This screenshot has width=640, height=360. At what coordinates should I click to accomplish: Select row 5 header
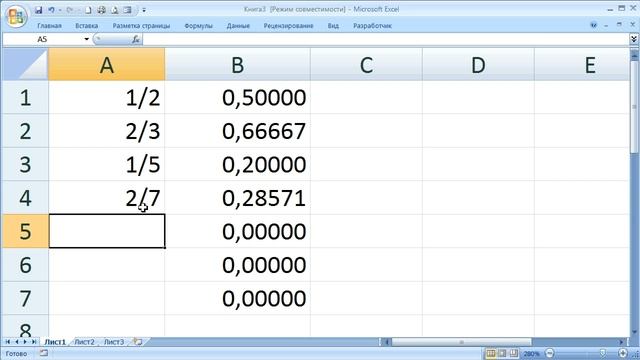(25, 231)
